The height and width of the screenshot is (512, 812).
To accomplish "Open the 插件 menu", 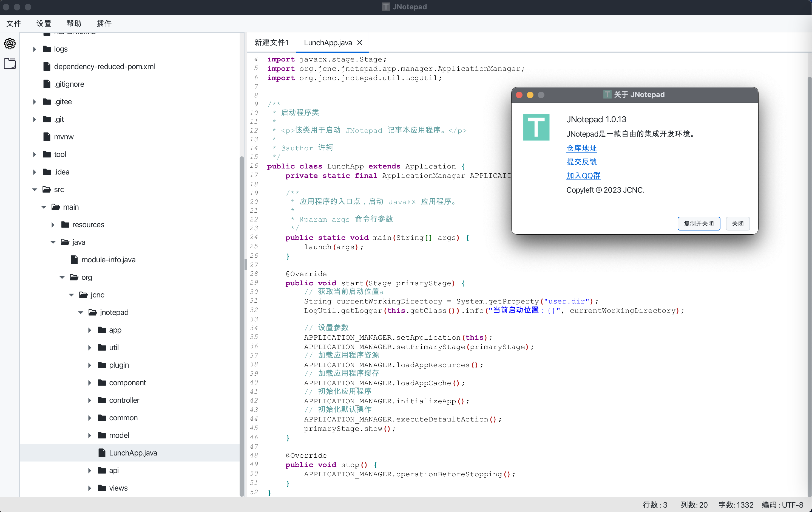I will click(x=104, y=23).
